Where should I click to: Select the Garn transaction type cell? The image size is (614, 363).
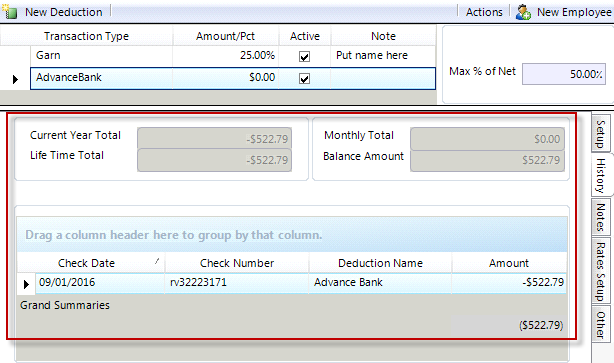pyautogui.click(x=101, y=56)
